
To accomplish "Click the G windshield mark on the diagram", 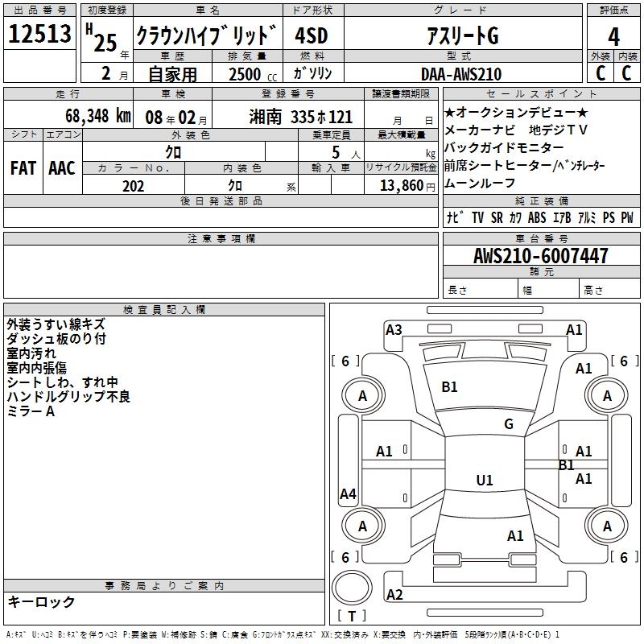I will coord(509,424).
